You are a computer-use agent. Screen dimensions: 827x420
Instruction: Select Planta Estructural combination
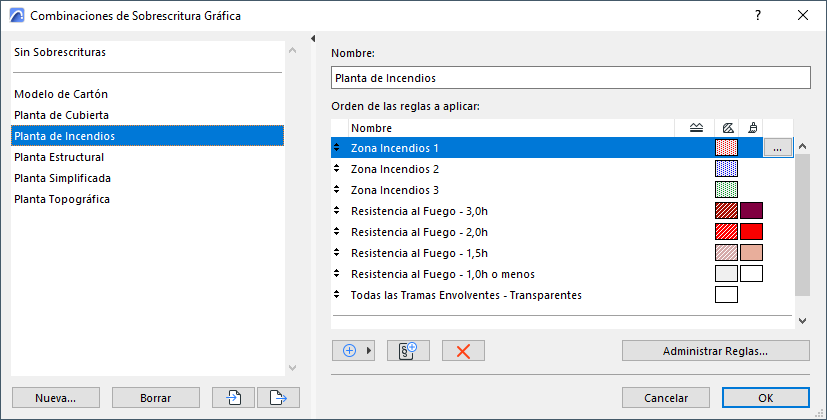pos(59,157)
